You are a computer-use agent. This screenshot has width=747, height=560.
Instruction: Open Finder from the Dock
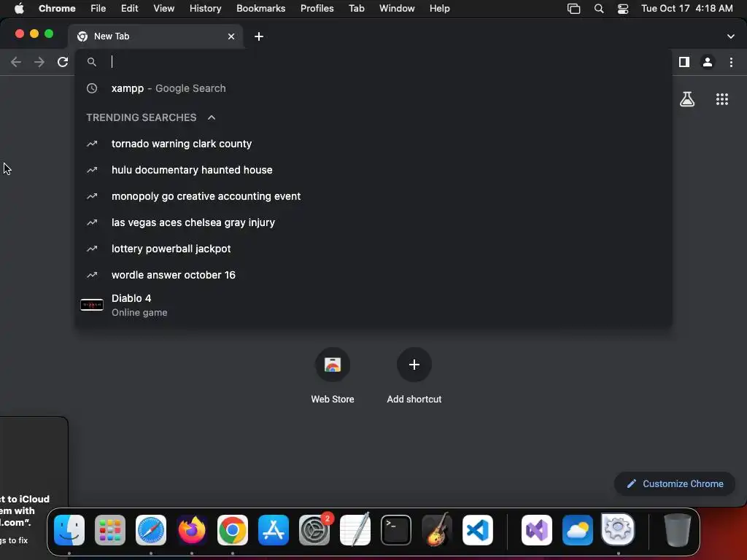(x=69, y=530)
